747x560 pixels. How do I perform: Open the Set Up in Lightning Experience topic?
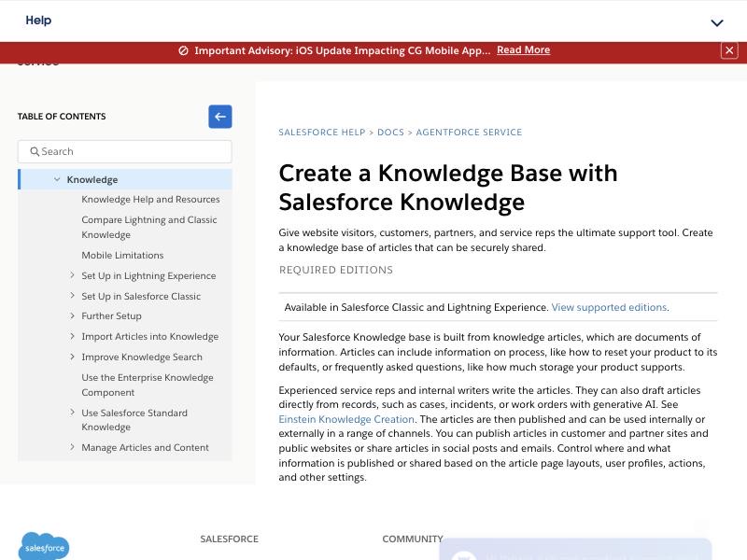tap(148, 275)
